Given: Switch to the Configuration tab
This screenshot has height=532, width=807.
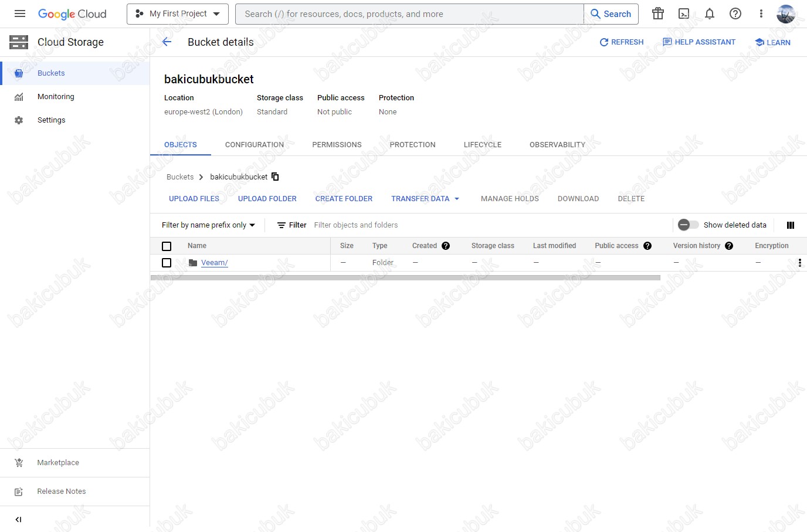Looking at the screenshot, I should pyautogui.click(x=255, y=145).
